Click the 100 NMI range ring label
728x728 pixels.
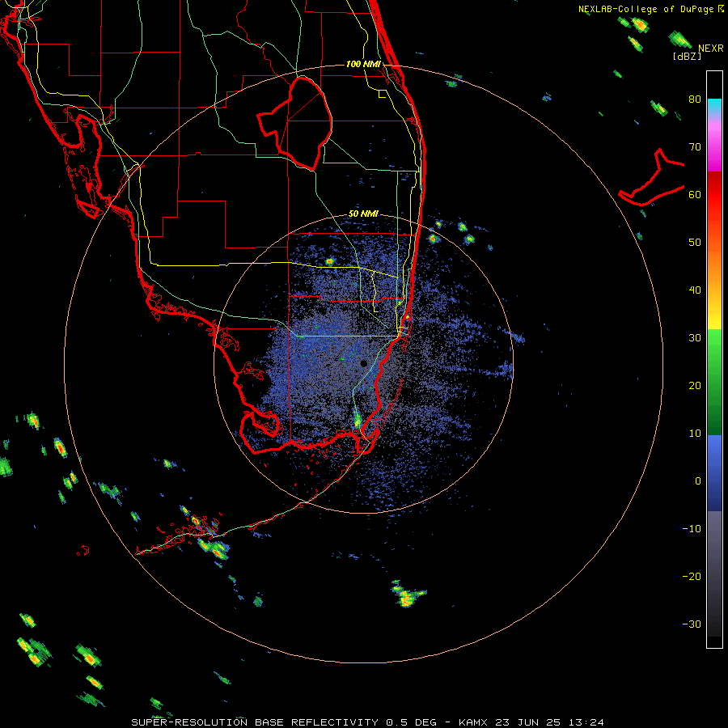pyautogui.click(x=363, y=64)
